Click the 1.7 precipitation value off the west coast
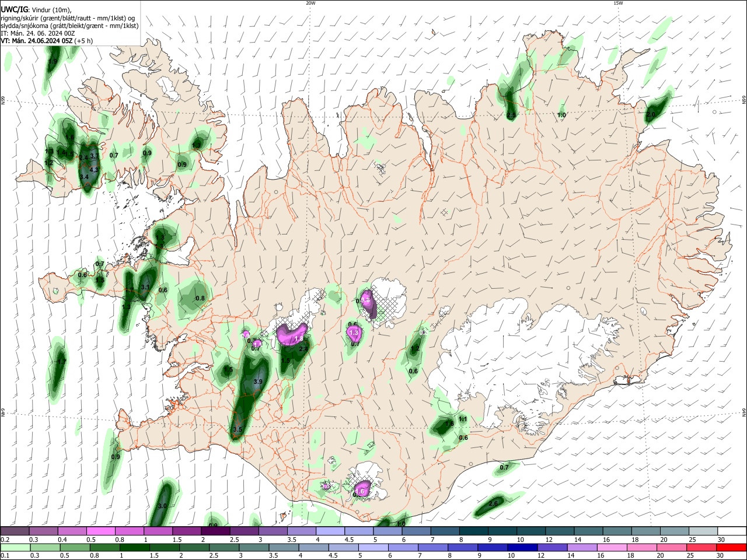Image resolution: width=747 pixels, height=560 pixels. click(x=62, y=362)
